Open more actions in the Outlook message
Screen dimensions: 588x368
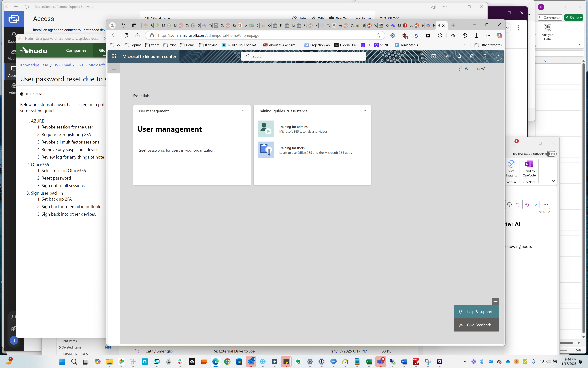tap(545, 204)
